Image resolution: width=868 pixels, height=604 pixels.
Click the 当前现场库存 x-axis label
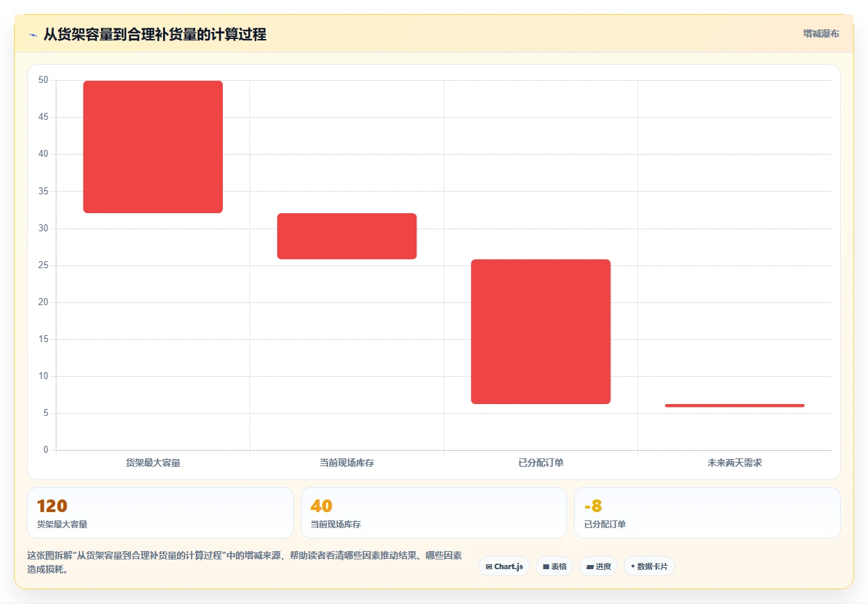coord(347,463)
